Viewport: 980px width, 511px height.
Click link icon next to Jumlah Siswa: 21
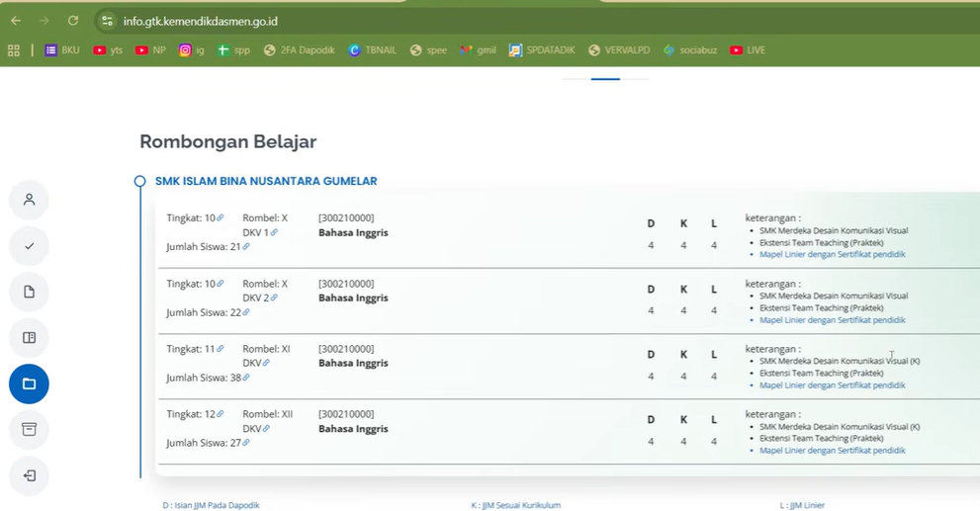[245, 247]
